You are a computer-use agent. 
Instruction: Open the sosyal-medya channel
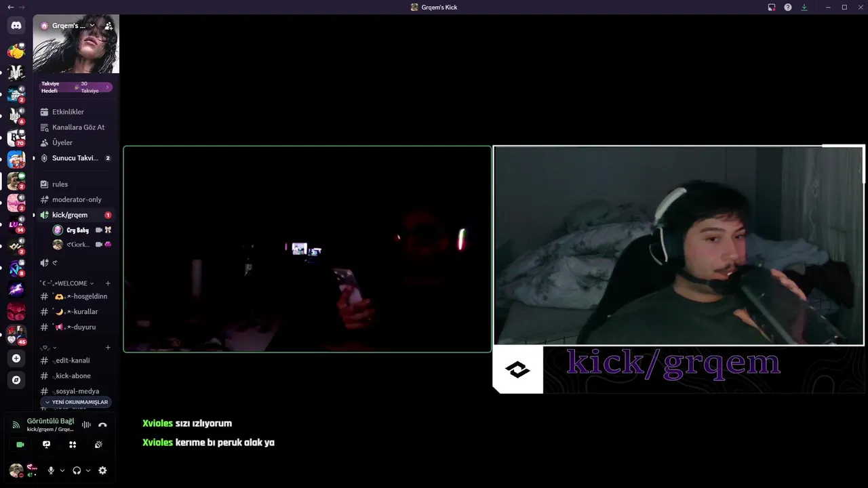76,391
